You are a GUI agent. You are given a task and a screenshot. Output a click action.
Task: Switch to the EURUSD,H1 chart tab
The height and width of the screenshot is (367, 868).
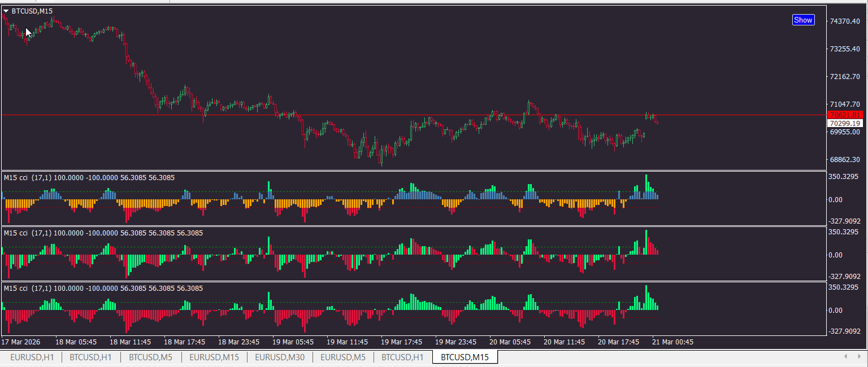coord(32,357)
